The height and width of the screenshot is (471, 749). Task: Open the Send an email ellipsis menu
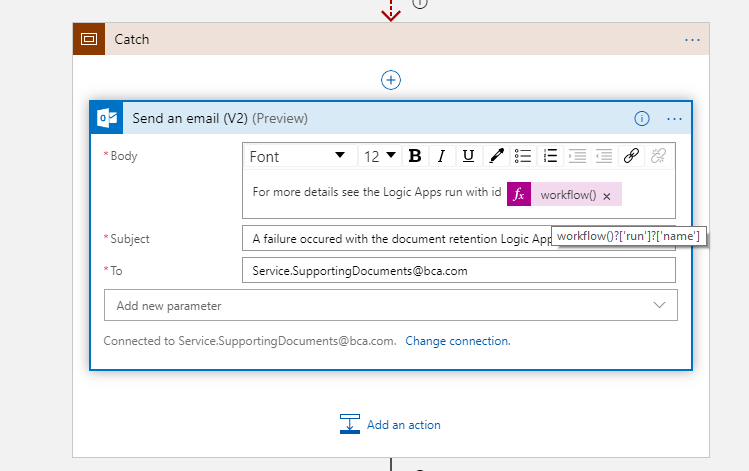(674, 118)
